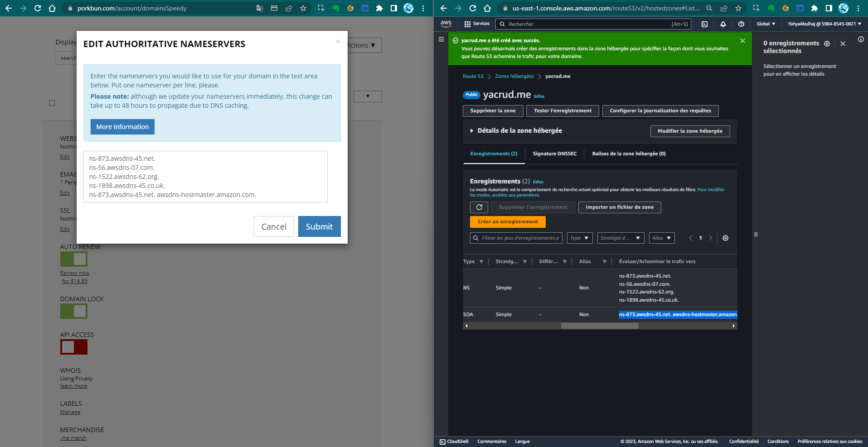Click the records table horizontal scrollbar
Viewport: 868px width, 447px height.
pos(600,326)
